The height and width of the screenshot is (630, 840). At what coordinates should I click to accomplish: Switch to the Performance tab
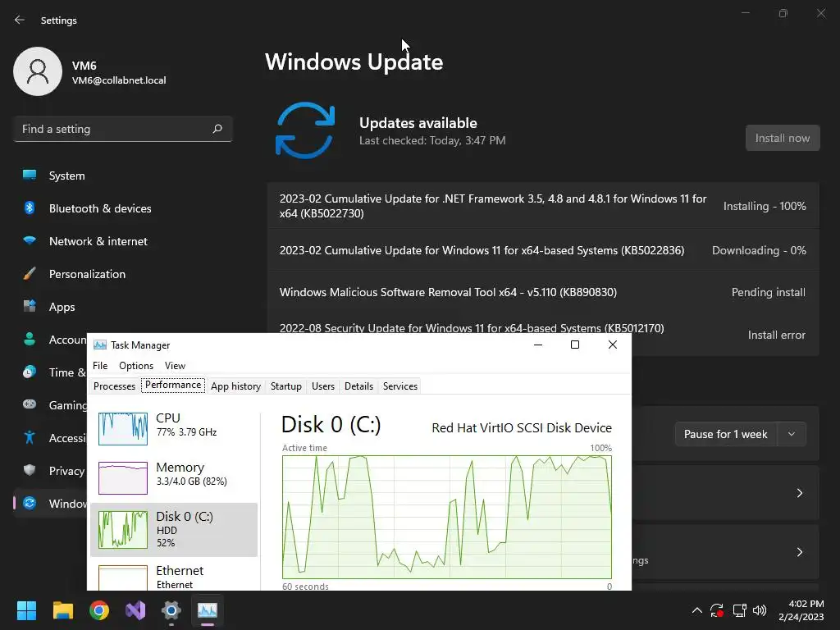point(173,386)
